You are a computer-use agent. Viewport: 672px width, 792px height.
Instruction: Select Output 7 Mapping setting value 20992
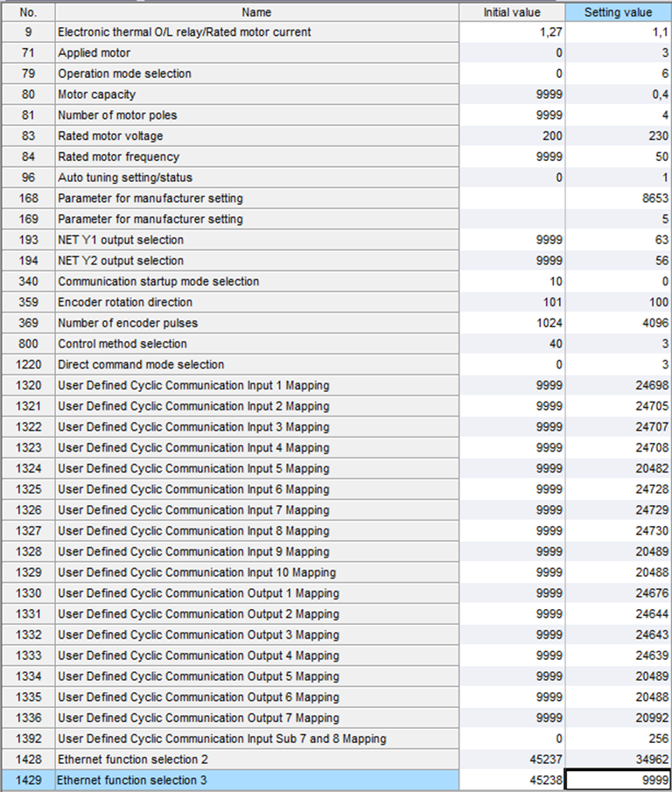coord(618,718)
